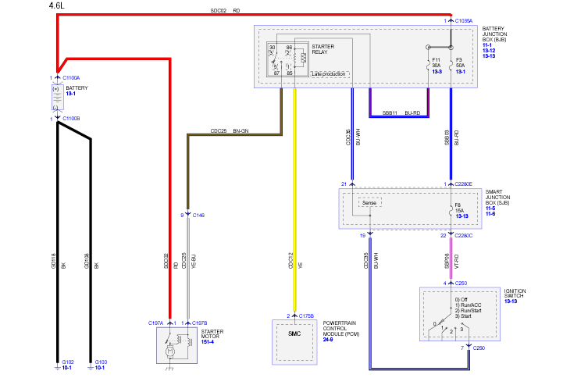Select the SDC02 RD label on top wire
The image size is (588, 378).
point(225,11)
